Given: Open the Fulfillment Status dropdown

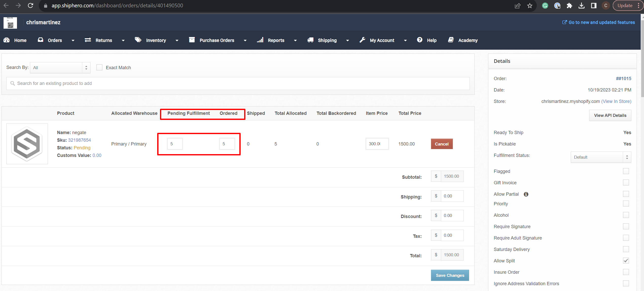Looking at the screenshot, I should [x=601, y=157].
